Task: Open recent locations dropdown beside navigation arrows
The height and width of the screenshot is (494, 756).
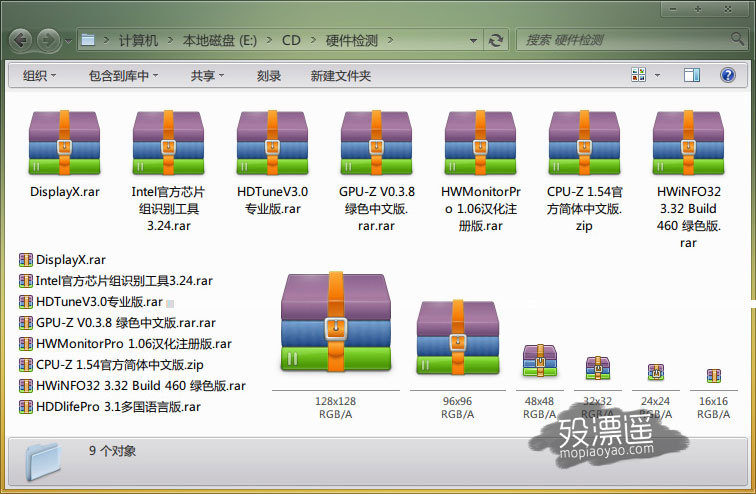Action: coord(68,41)
